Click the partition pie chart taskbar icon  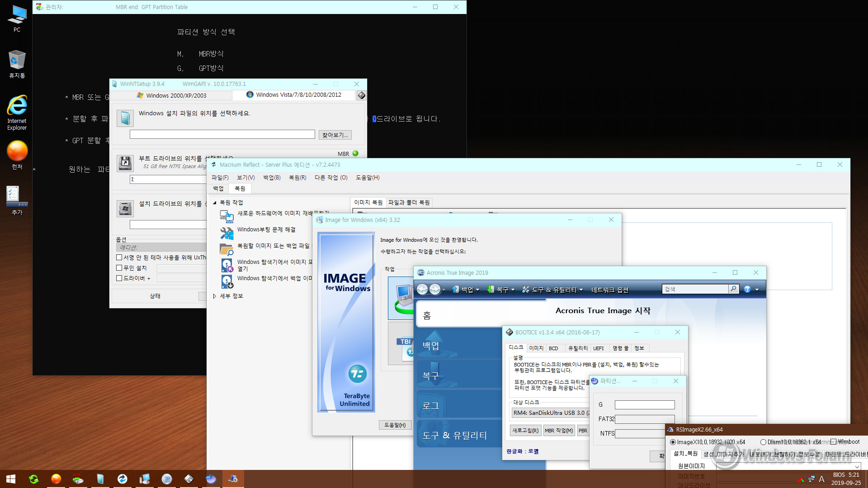211,479
